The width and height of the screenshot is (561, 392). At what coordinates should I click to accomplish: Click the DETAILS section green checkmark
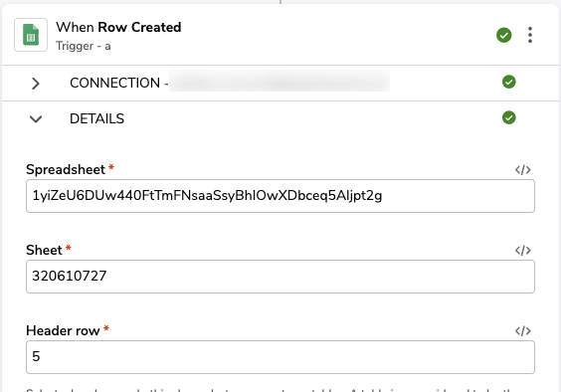(x=508, y=117)
